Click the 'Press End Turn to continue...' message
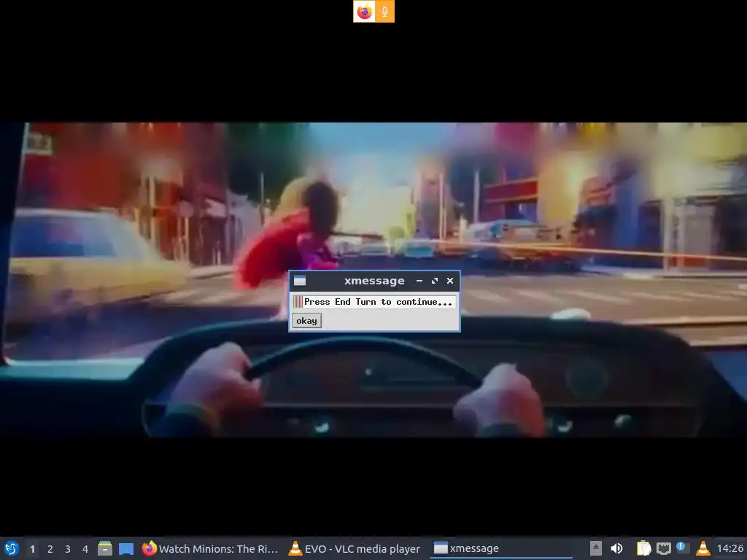747x560 pixels. (379, 302)
